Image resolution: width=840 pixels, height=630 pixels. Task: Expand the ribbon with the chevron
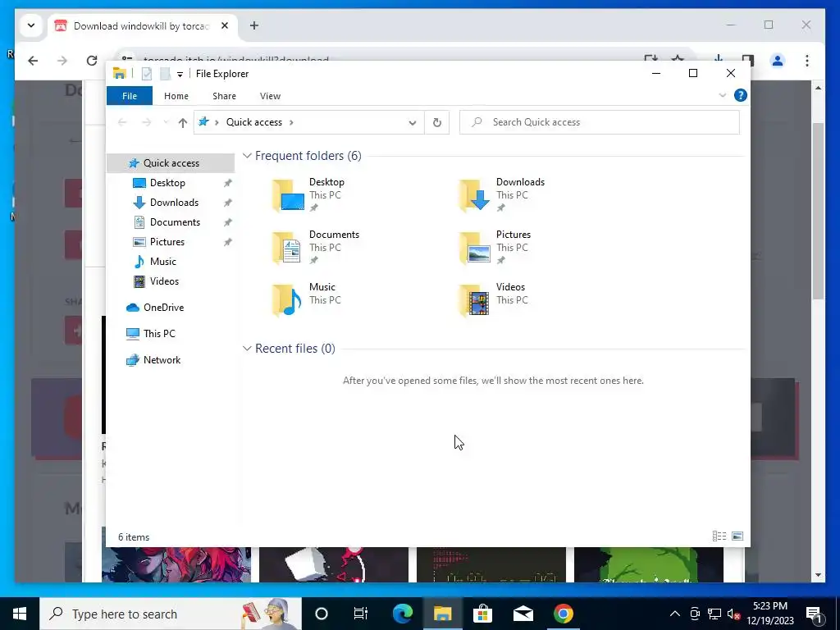pyautogui.click(x=722, y=95)
